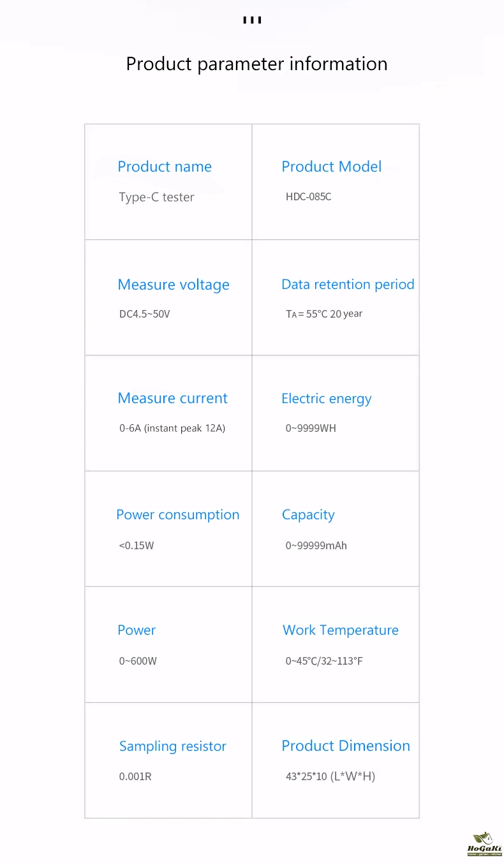Screen dimensions: 504x865
Task: Select the "Work Temperature" label
Action: click(x=341, y=630)
